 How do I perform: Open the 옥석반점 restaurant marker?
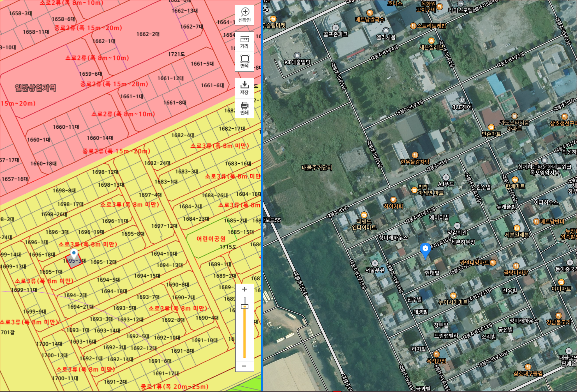(x=436, y=357)
